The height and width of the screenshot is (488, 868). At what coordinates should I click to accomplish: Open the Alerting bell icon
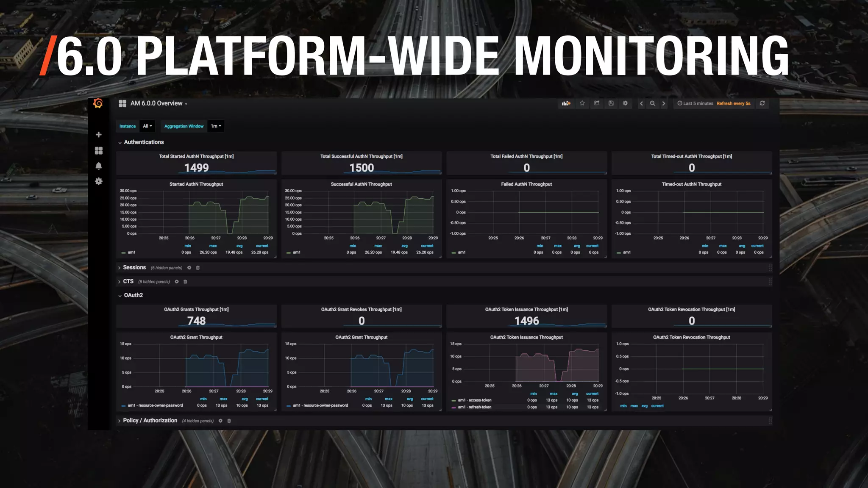point(98,166)
